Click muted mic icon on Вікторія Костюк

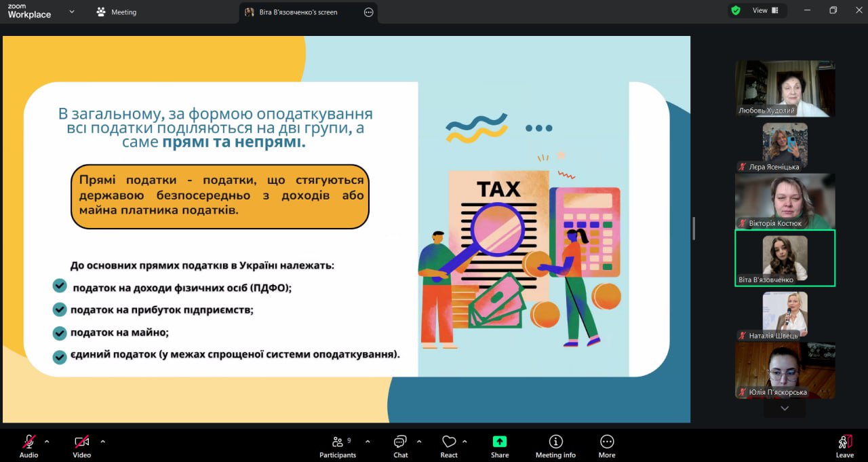point(743,223)
